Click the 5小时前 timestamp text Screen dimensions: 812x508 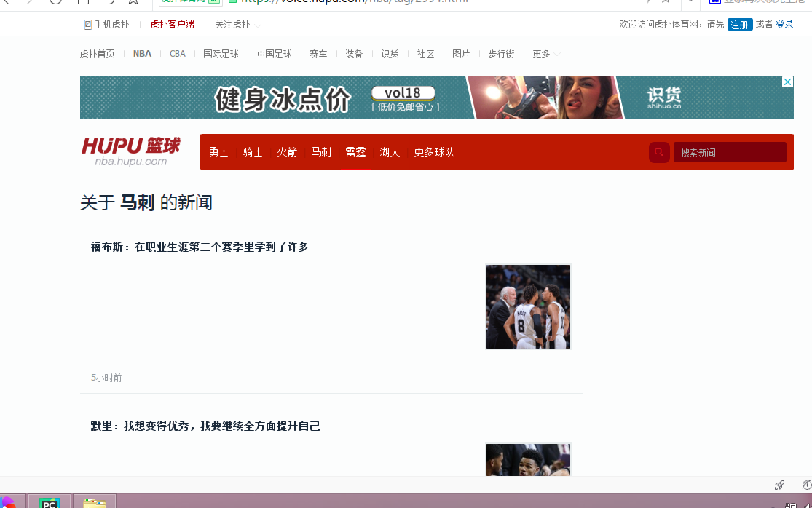[x=106, y=378]
